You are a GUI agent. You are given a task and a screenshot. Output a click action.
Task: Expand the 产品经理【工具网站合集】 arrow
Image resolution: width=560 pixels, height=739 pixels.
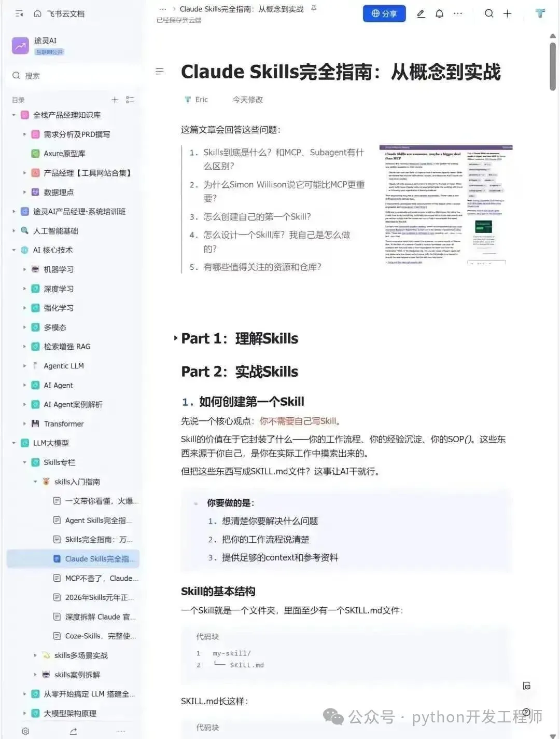pyautogui.click(x=24, y=173)
